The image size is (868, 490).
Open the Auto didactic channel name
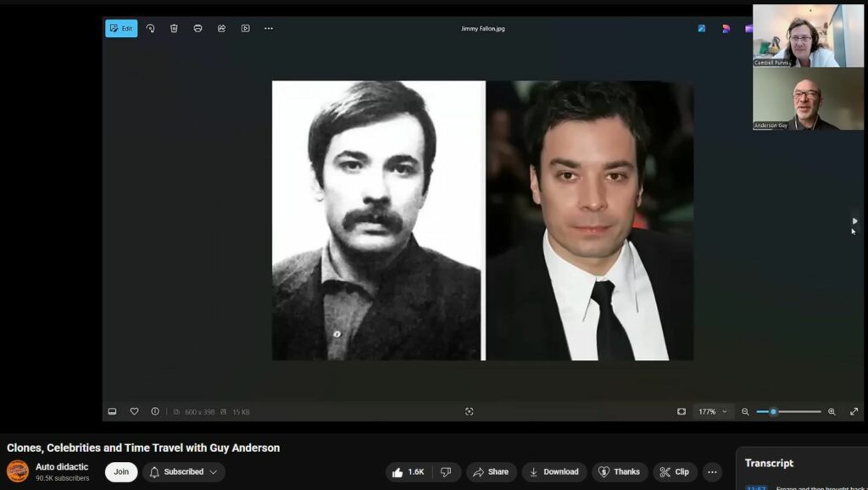click(x=62, y=467)
